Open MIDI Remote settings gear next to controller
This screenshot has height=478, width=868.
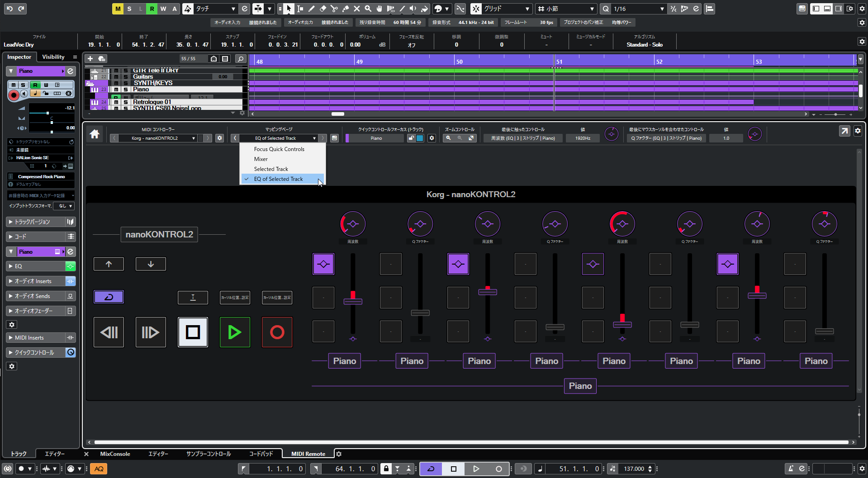pyautogui.click(x=219, y=138)
